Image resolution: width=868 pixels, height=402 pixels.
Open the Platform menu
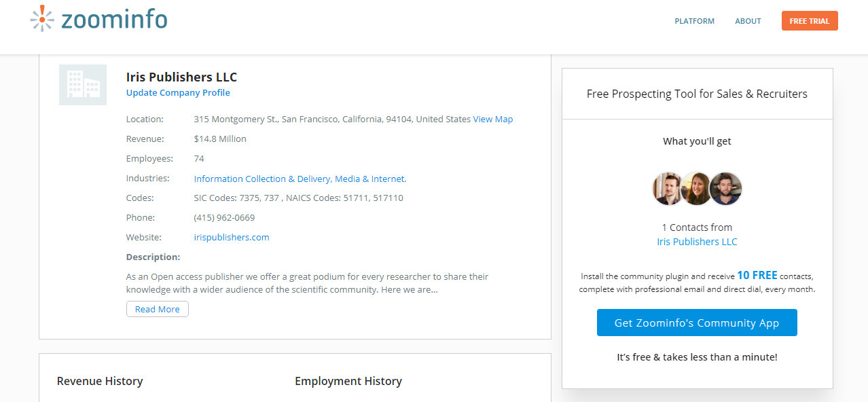(694, 21)
